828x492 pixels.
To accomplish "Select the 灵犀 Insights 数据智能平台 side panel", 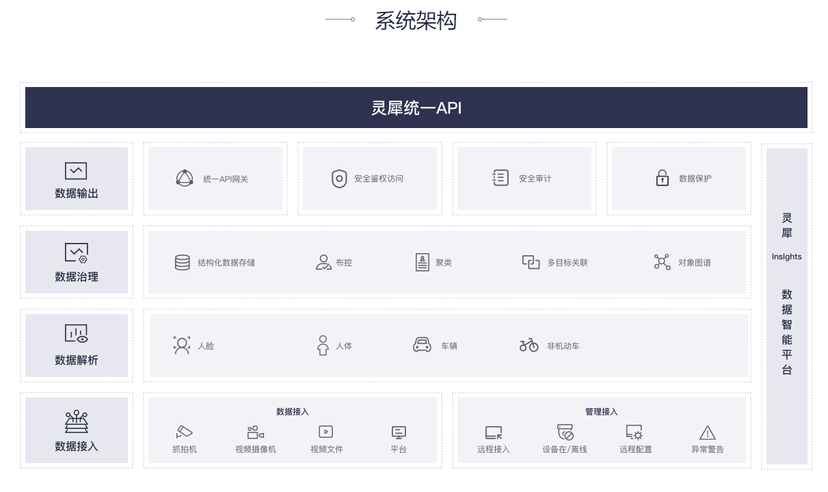I will [786, 306].
